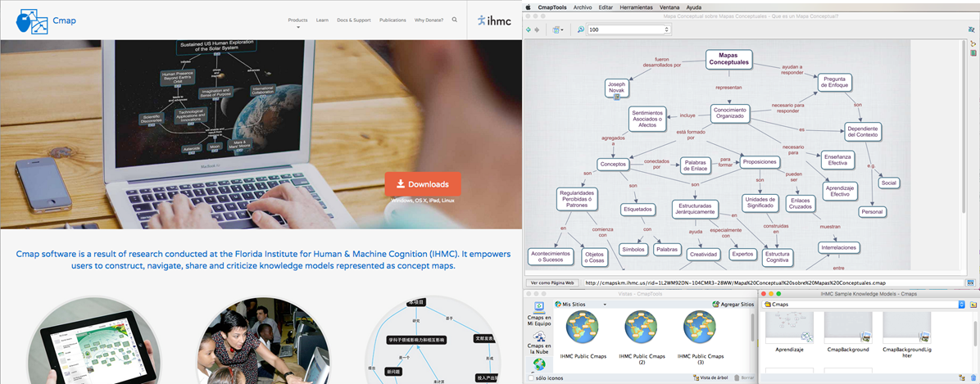The height and width of the screenshot is (384, 980).
Task: Open the Editar menu
Action: 606,7
